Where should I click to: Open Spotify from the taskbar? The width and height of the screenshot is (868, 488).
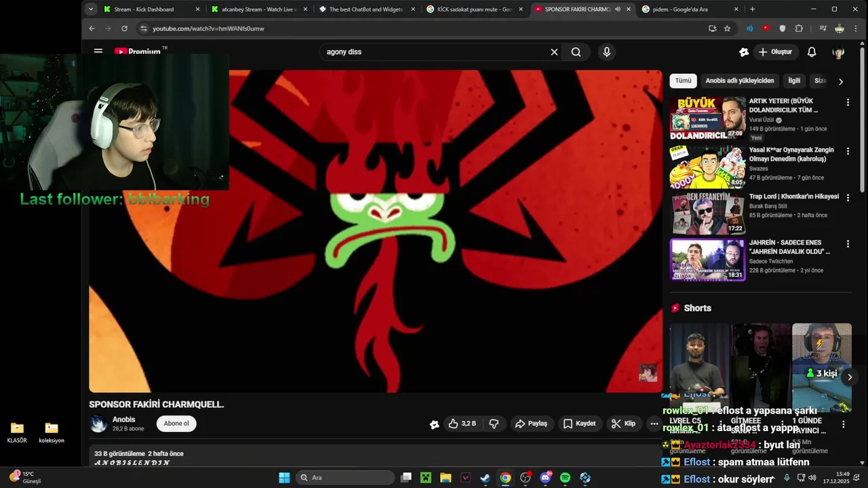(x=565, y=478)
